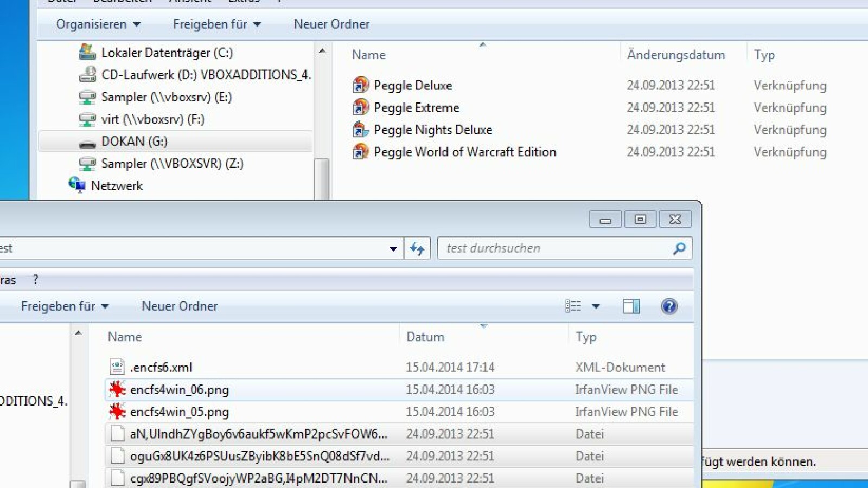This screenshot has height=488, width=868.
Task: Open the ? menu
Action: pyautogui.click(x=35, y=280)
